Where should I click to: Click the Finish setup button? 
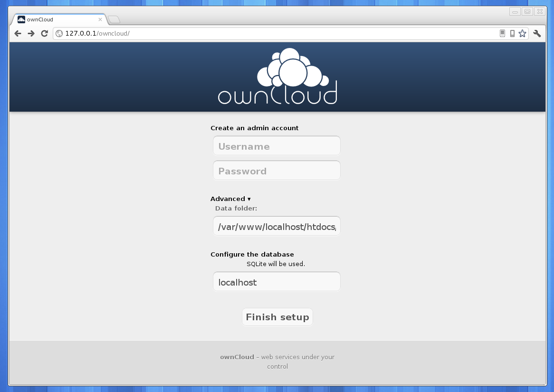tap(277, 317)
